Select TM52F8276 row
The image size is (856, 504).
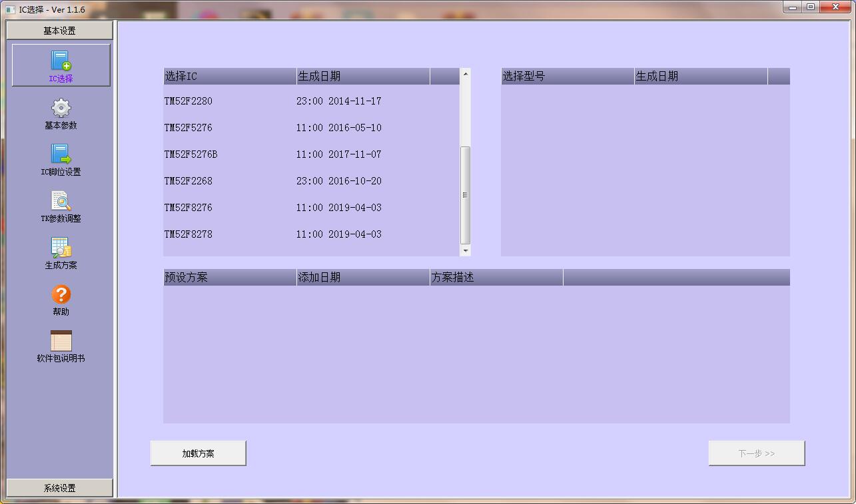click(x=311, y=208)
